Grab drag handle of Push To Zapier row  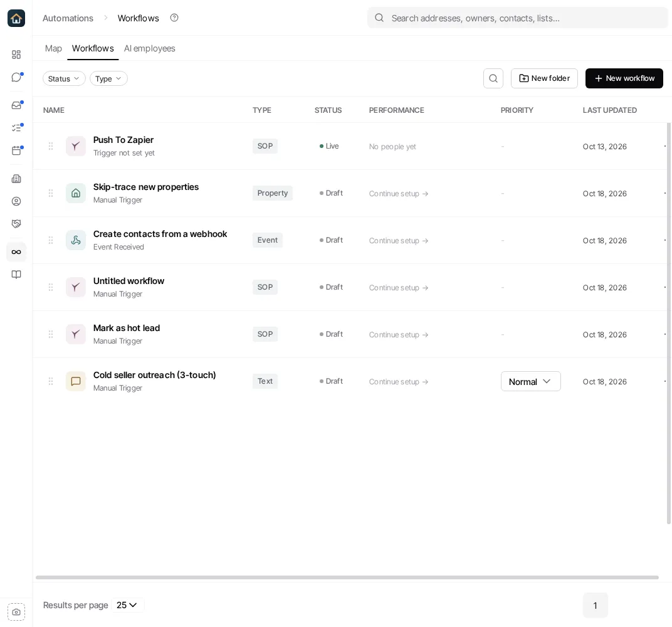[51, 146]
